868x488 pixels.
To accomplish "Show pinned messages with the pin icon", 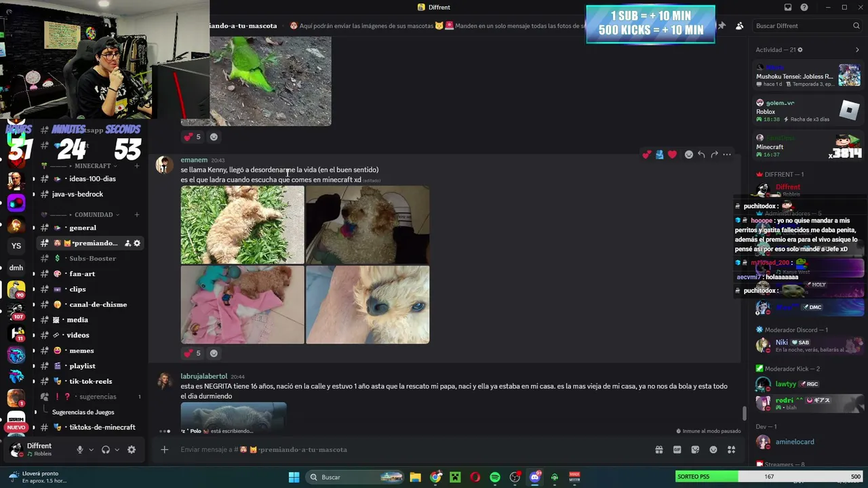I will (722, 26).
